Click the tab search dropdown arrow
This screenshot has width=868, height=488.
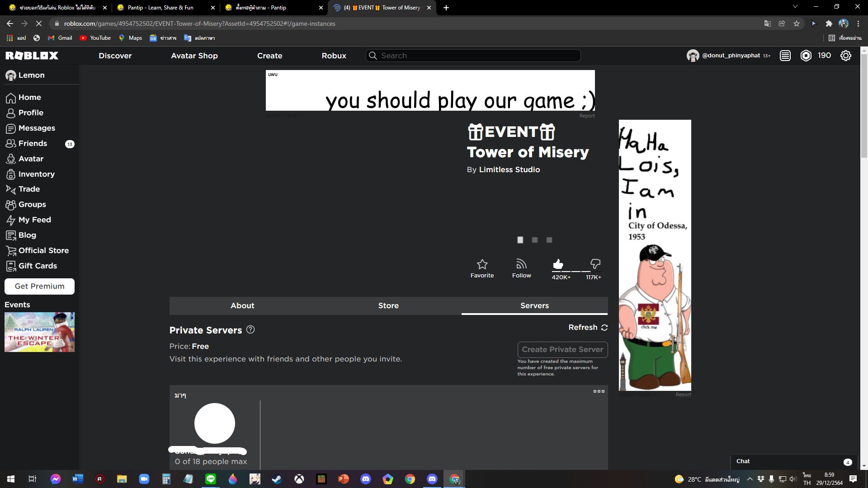click(795, 7)
